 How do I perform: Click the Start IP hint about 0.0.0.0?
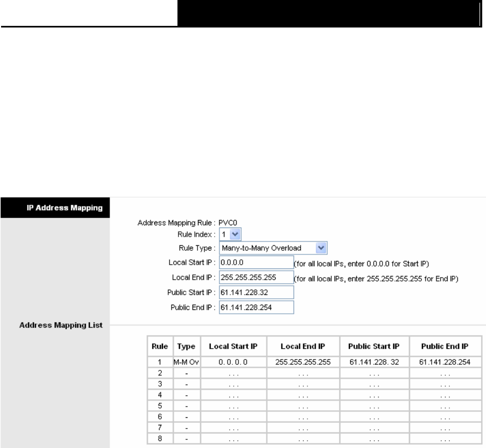click(x=361, y=264)
